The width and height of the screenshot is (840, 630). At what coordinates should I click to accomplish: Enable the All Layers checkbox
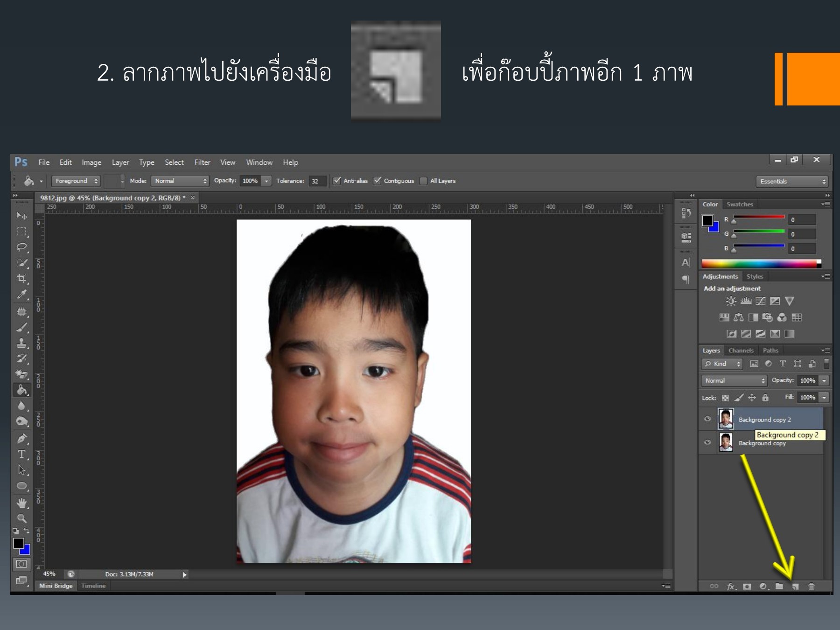point(423,181)
